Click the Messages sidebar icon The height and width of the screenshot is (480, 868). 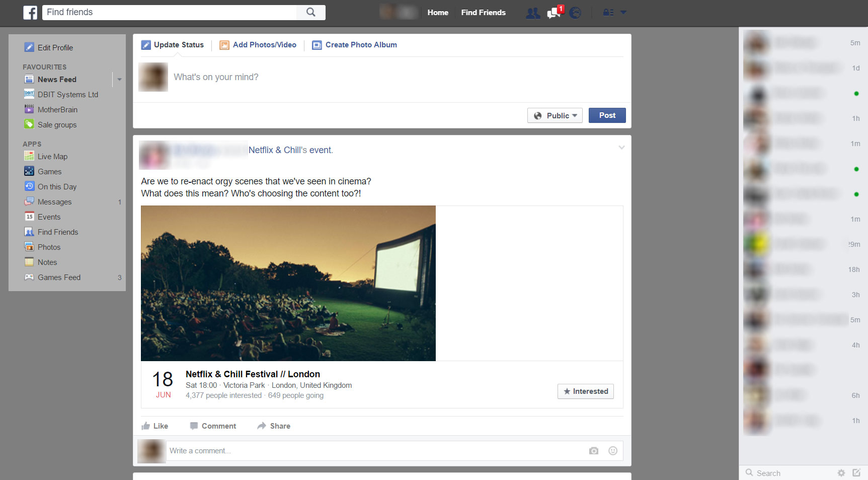pos(29,201)
